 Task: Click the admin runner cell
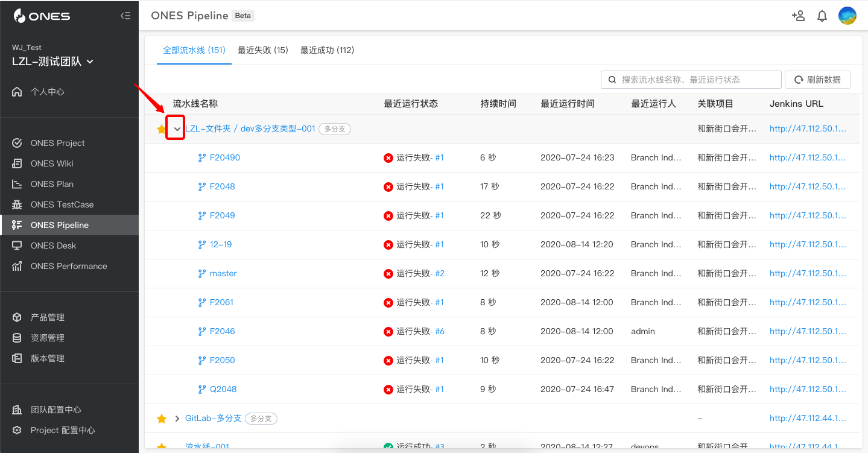pyautogui.click(x=643, y=331)
